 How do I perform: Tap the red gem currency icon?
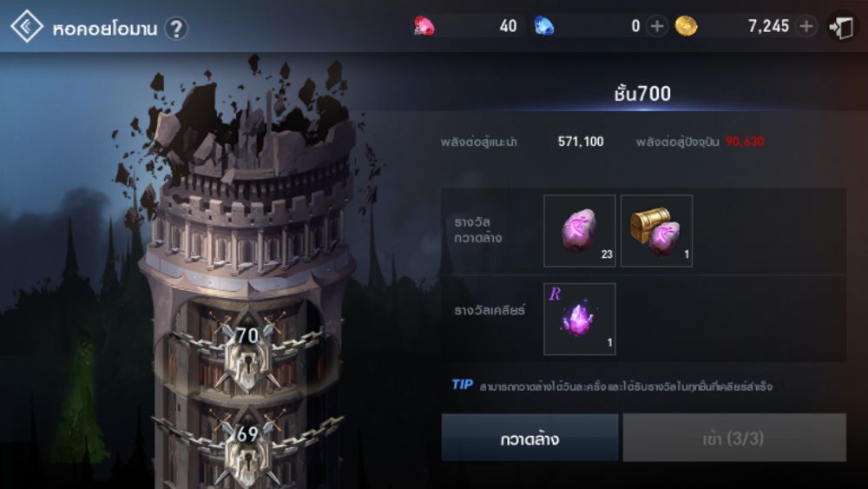point(424,26)
